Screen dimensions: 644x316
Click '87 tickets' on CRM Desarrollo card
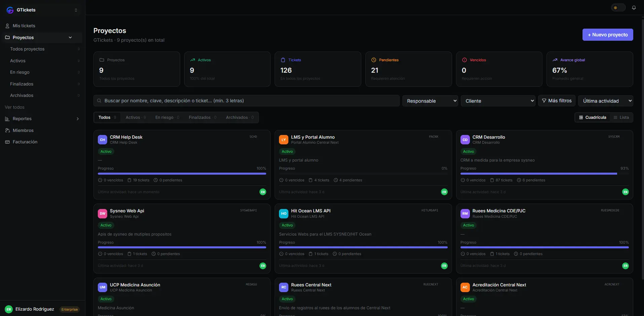tap(501, 180)
